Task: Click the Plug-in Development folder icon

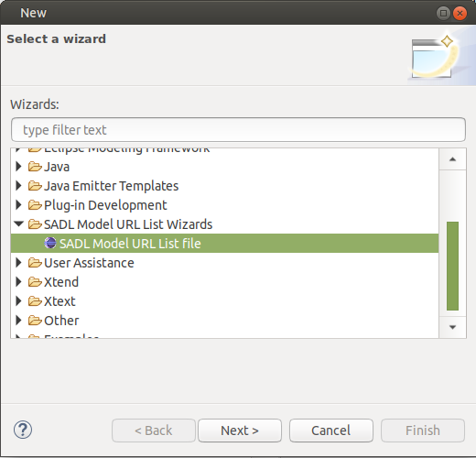Action: [35, 205]
